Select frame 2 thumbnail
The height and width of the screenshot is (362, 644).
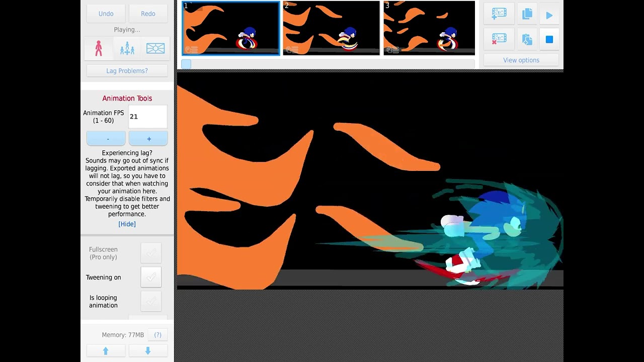(331, 28)
